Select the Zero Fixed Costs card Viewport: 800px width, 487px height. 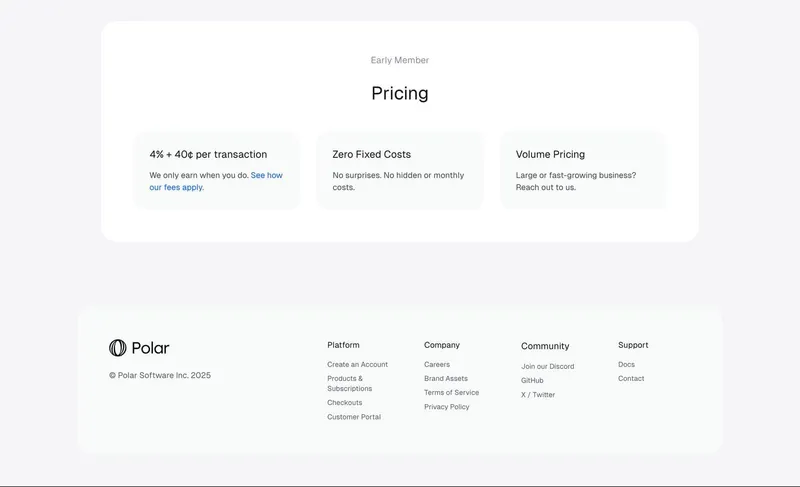pyautogui.click(x=399, y=170)
